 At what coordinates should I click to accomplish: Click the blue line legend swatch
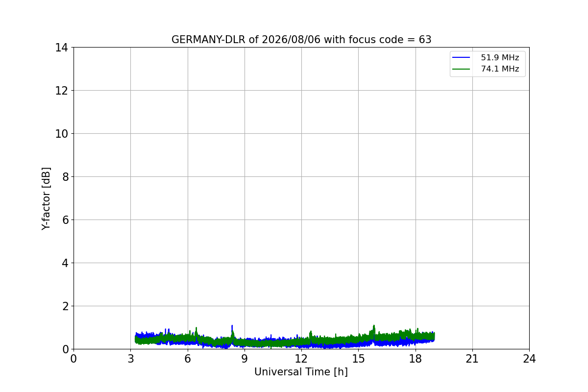click(x=461, y=58)
